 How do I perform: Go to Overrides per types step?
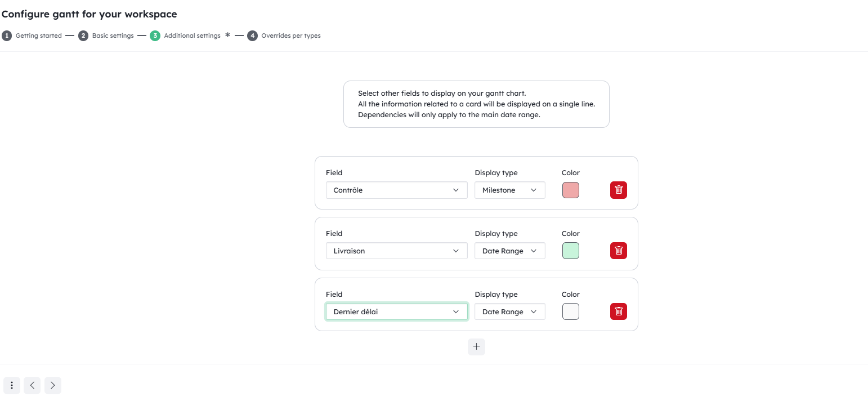(284, 35)
